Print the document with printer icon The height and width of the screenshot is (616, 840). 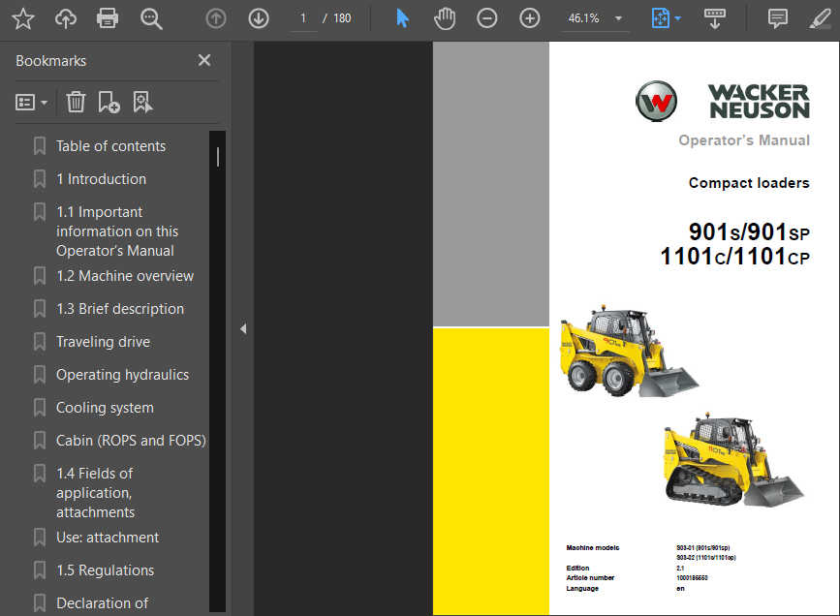point(108,18)
